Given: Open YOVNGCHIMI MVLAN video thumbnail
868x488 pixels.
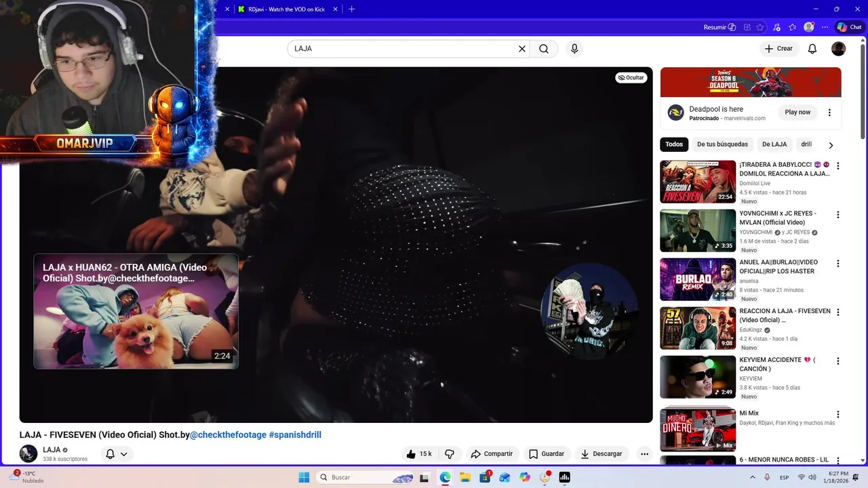Looking at the screenshot, I should (x=698, y=230).
